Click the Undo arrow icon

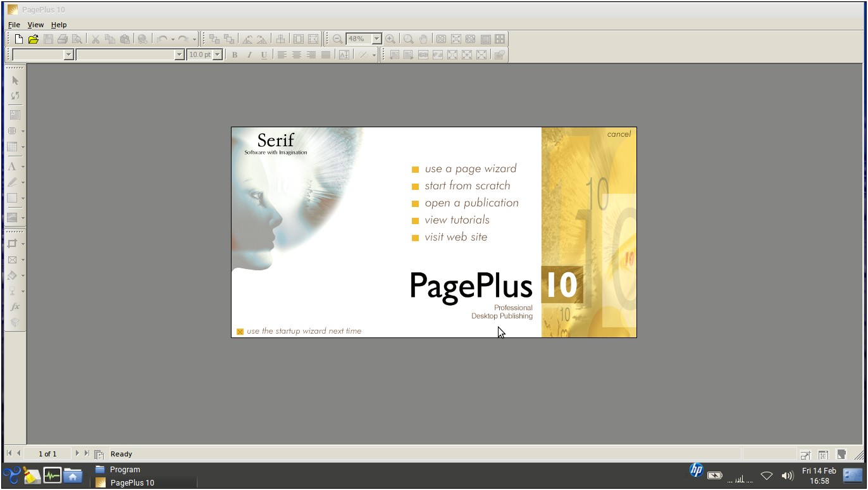point(163,39)
